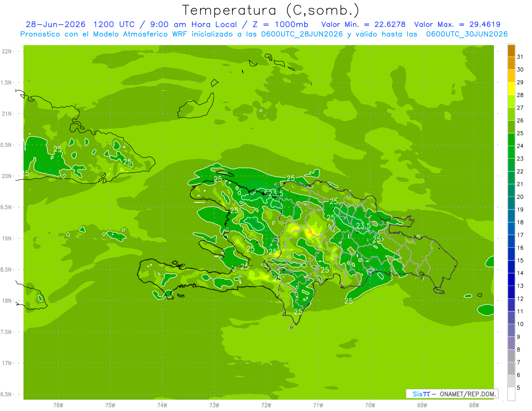Click the '9.5N' latitude label
Screen dimensions: 532x411
pos(7,207)
